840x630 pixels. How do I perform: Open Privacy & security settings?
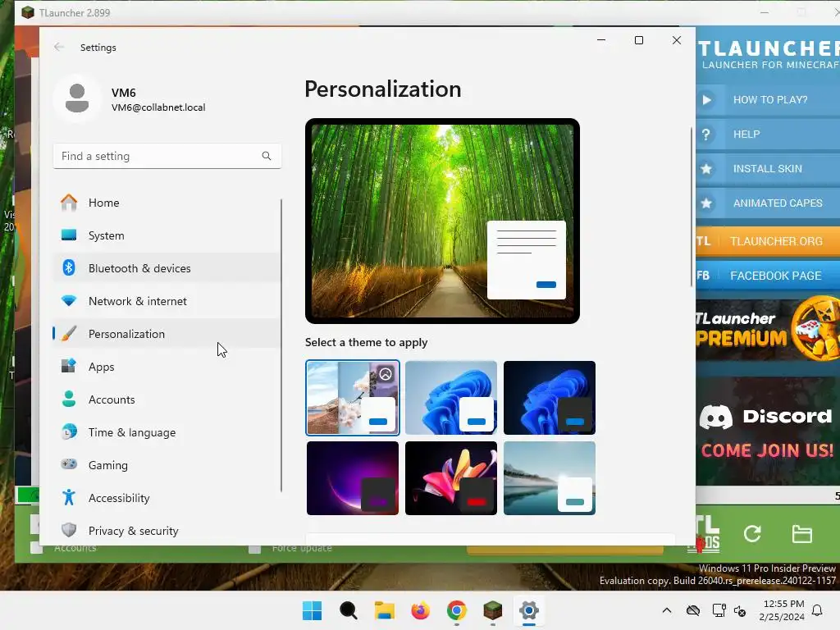[167, 531]
